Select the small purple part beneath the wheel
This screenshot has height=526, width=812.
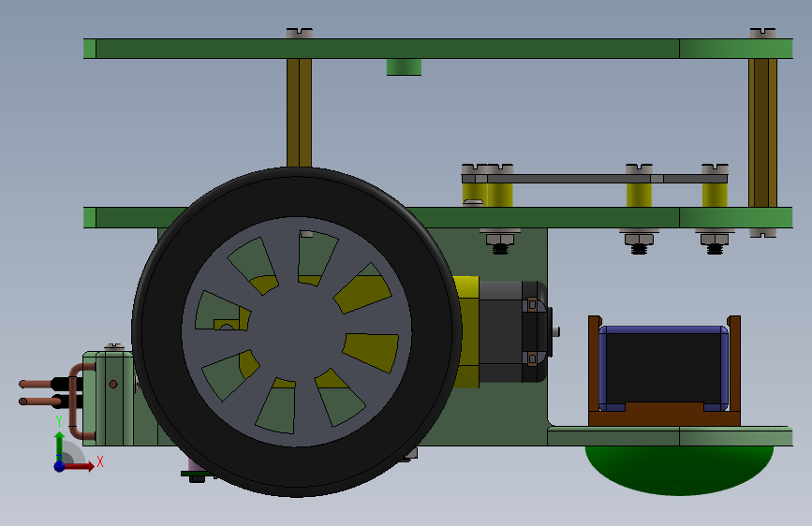[x=195, y=465]
